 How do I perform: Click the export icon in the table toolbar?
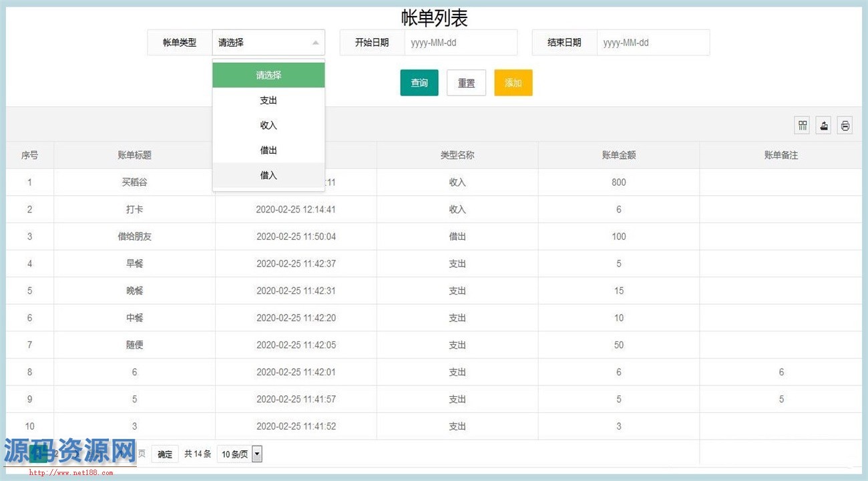(824, 125)
